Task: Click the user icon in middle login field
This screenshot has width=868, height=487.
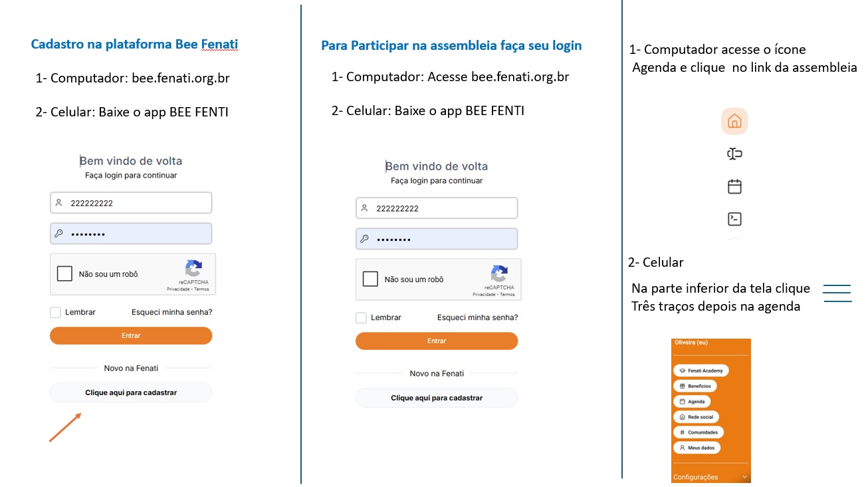Action: coord(364,208)
